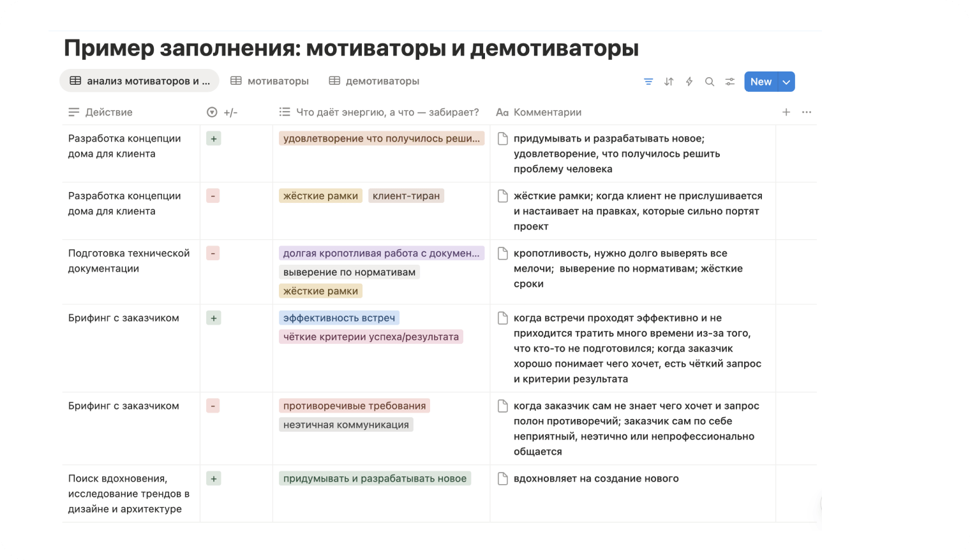Open 'Поиск вдохновения, исследование трендов' row
Image resolution: width=970 pixels, height=560 pixels.
(x=129, y=494)
